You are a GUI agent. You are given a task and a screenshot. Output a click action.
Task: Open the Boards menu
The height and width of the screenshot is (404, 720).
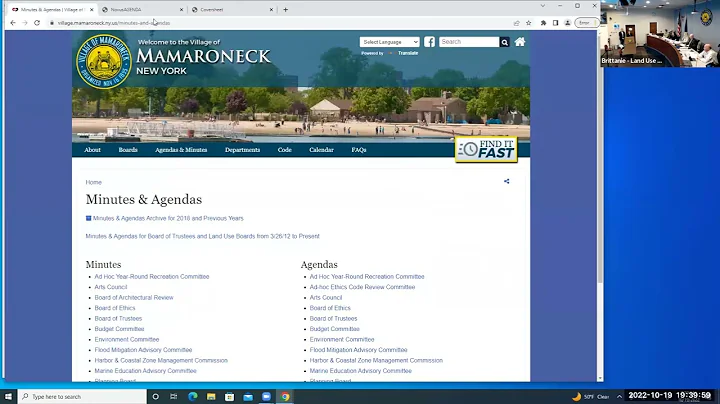pos(128,150)
